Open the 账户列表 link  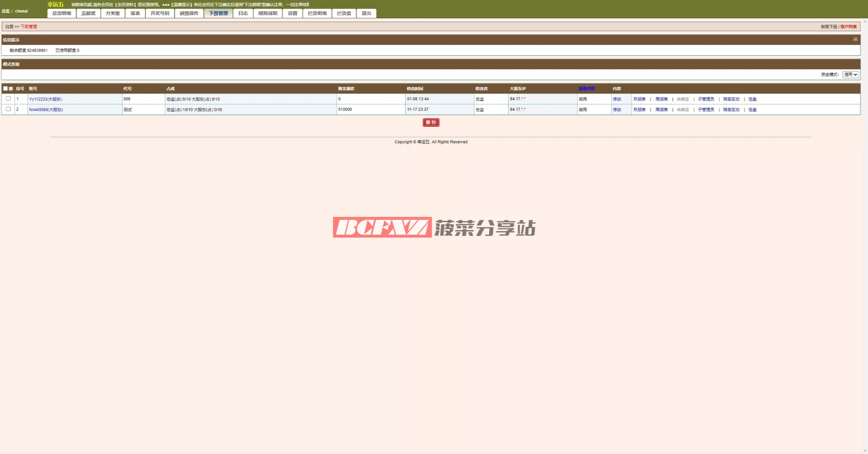[848, 26]
